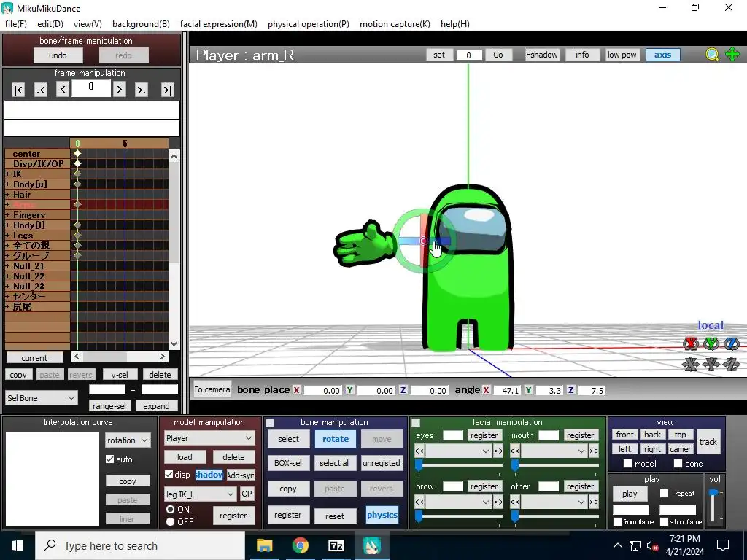Click the X move axis icon
747x560 pixels.
(690, 365)
